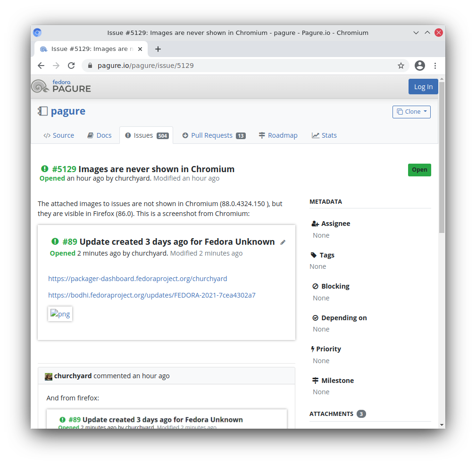
Task: Open the Issues tab
Action: [146, 135]
